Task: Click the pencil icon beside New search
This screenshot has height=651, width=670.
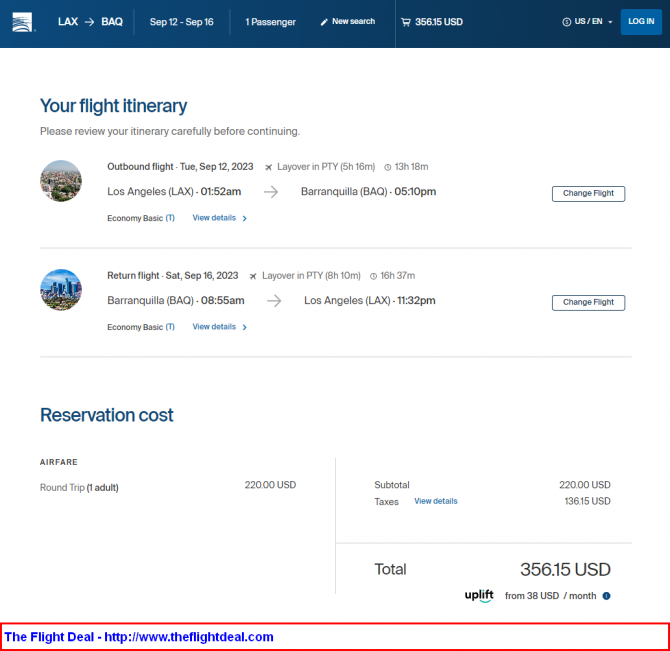Action: click(324, 22)
